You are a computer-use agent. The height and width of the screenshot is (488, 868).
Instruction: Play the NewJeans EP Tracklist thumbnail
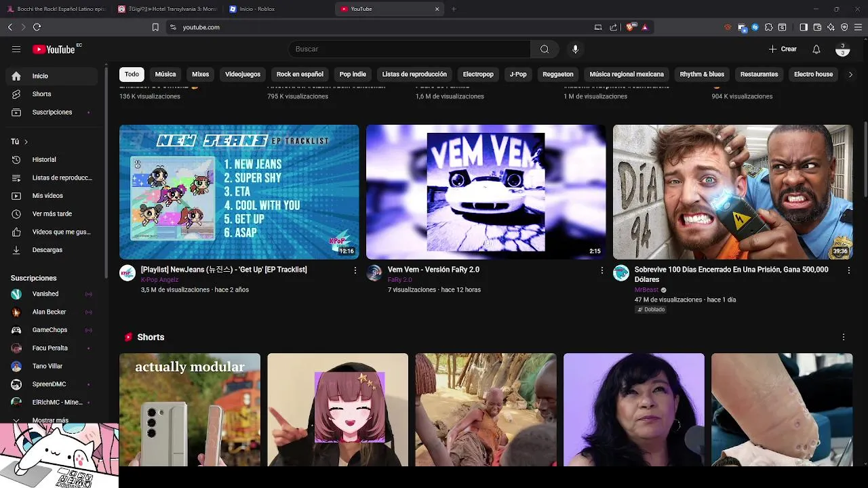pyautogui.click(x=239, y=192)
